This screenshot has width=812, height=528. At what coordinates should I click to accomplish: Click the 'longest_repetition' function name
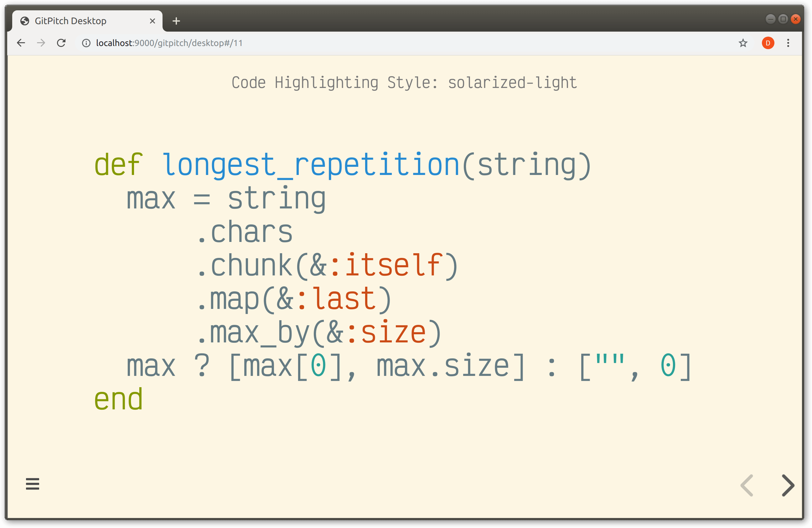(311, 166)
